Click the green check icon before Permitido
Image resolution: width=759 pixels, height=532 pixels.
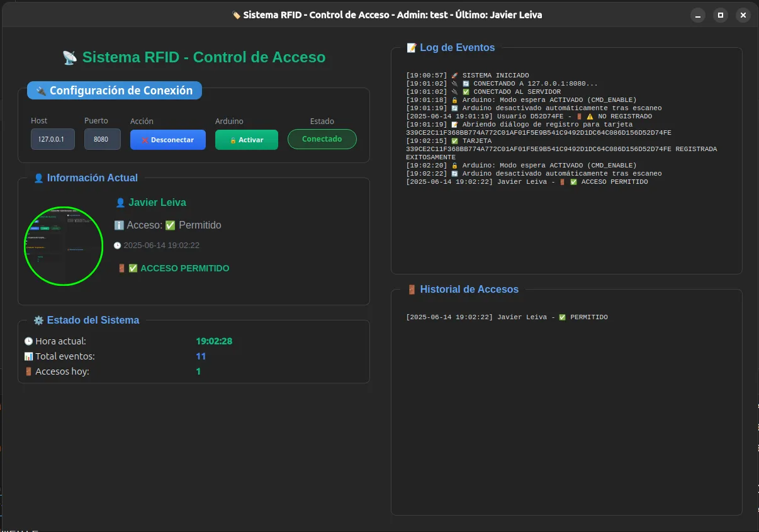click(170, 225)
